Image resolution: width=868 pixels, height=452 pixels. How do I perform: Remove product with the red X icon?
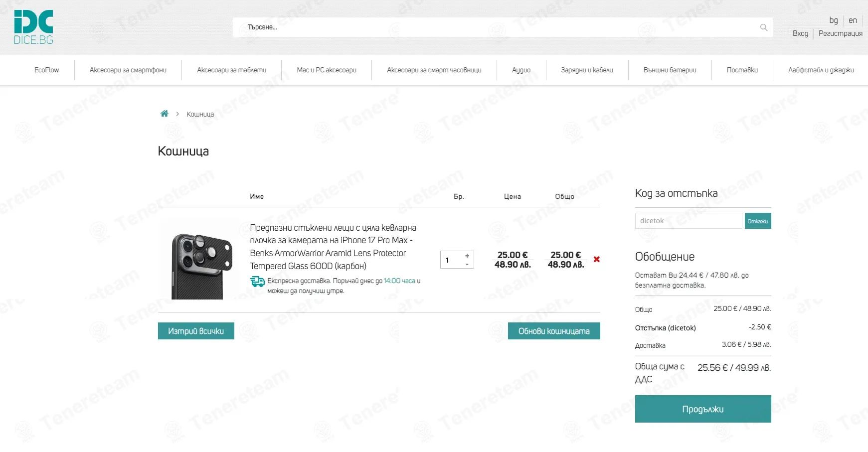[x=596, y=259]
